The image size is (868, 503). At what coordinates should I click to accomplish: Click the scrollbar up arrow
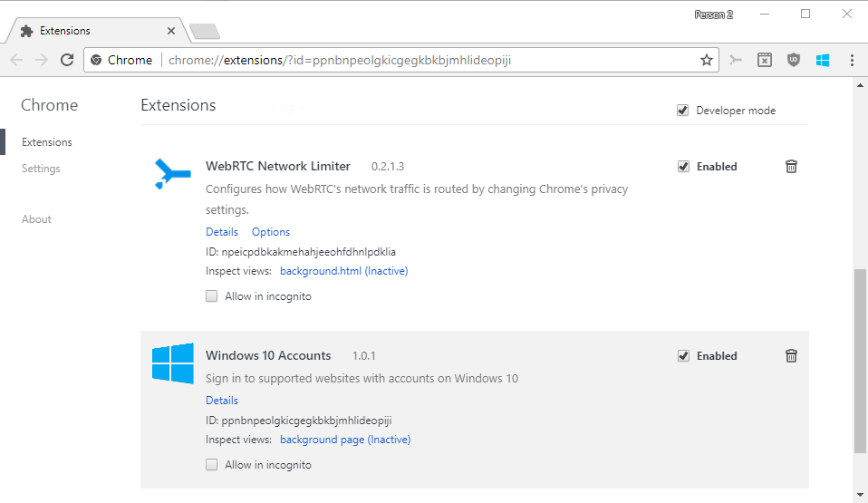(860, 85)
